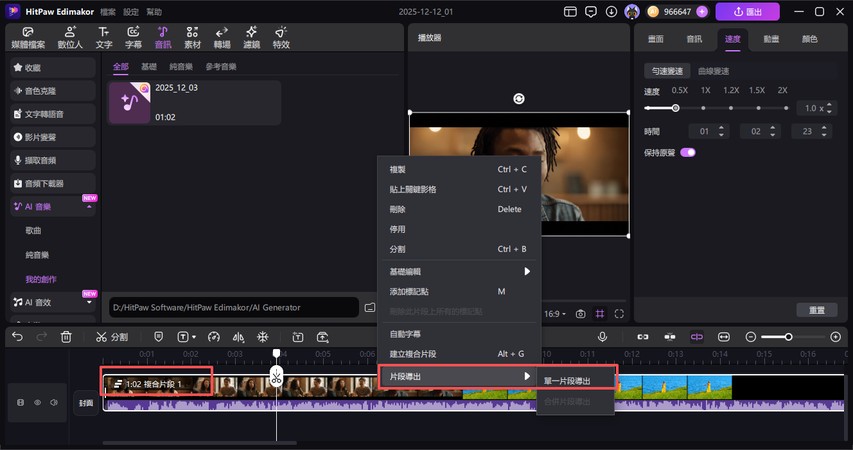Open folder icon beside the AI Generator path
This screenshot has height=450, width=853.
[x=369, y=307]
